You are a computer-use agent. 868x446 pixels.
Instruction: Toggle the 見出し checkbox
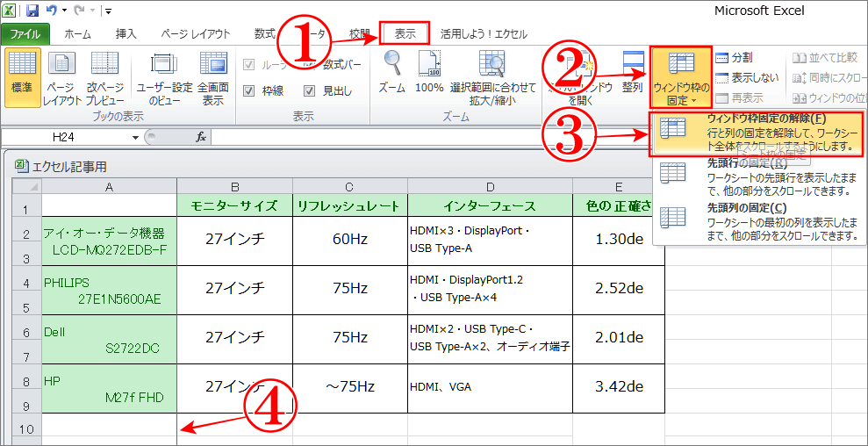point(310,90)
